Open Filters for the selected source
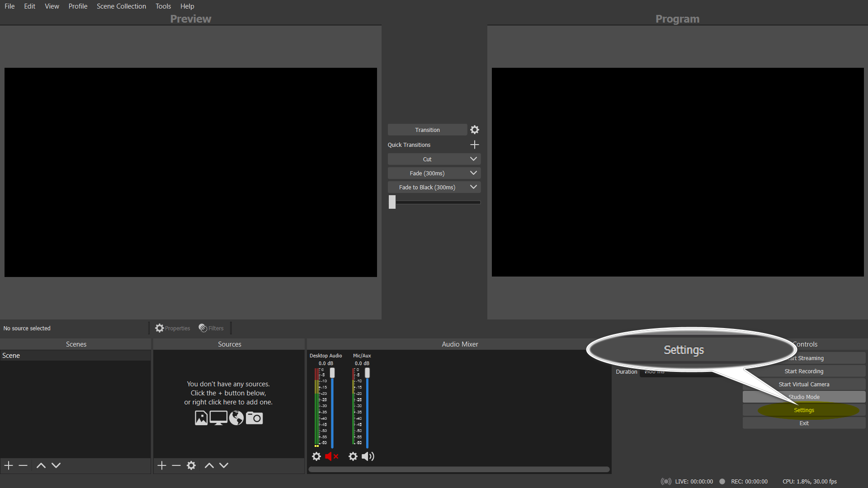Viewport: 868px width, 488px height. [211, 328]
